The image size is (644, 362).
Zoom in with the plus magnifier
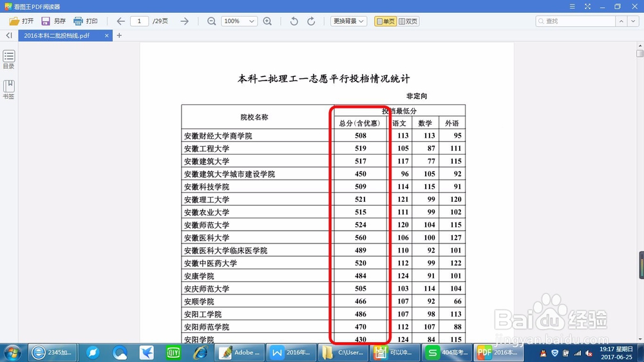[267, 21]
